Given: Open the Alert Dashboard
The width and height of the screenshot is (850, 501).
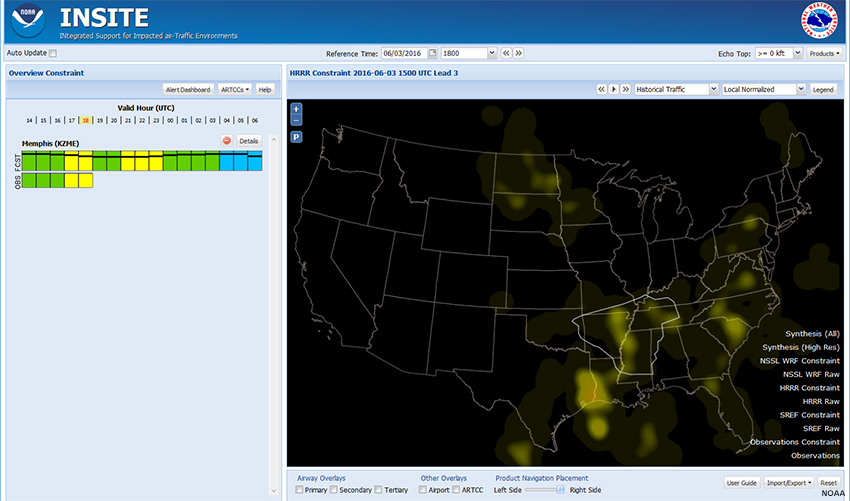Looking at the screenshot, I should pos(188,89).
